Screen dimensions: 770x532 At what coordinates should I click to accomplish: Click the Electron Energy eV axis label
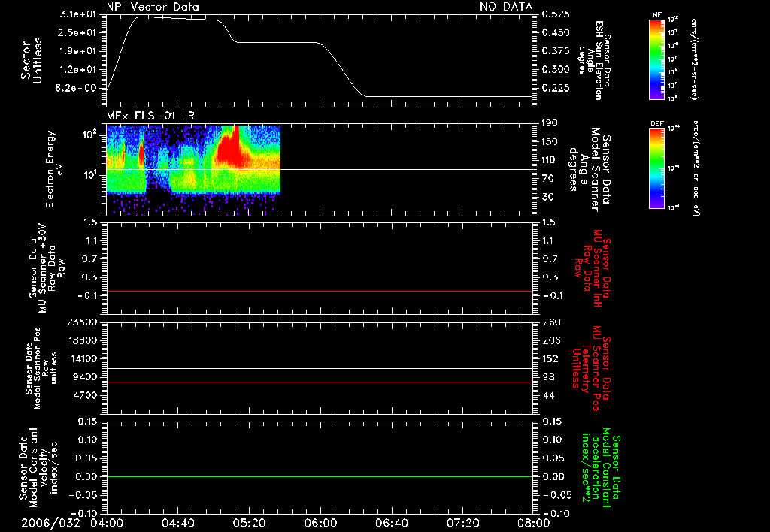coord(53,169)
